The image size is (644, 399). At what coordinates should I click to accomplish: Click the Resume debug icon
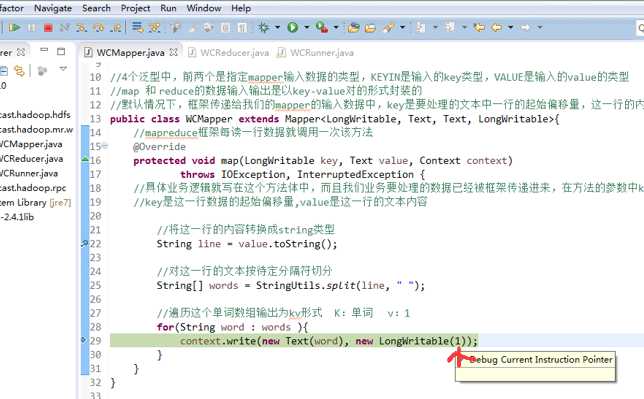tap(15, 28)
